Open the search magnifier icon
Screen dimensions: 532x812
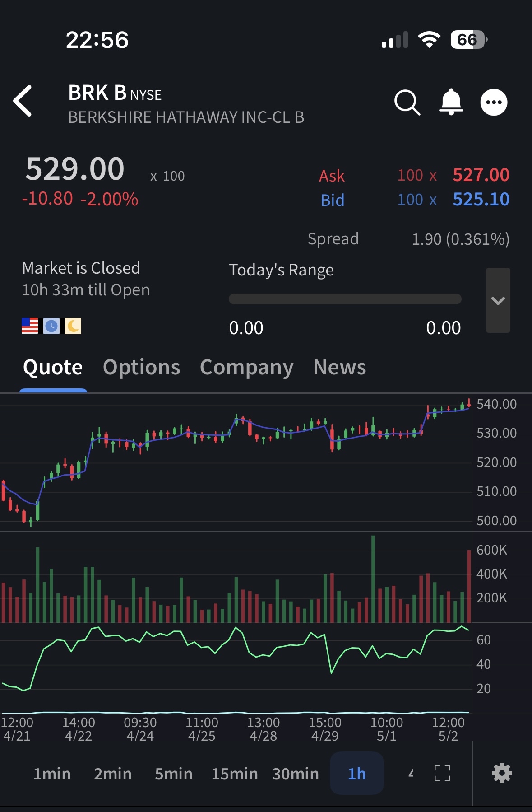click(x=407, y=103)
